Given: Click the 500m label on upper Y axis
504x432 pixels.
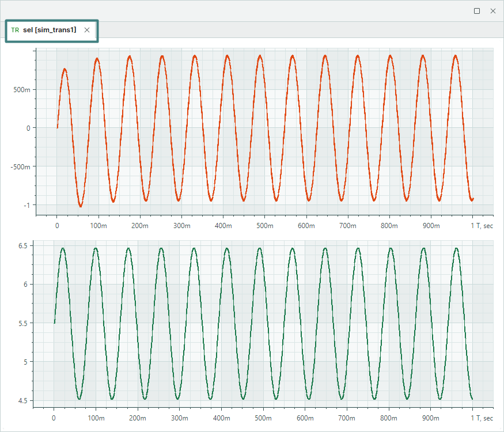Looking at the screenshot, I should [x=23, y=90].
